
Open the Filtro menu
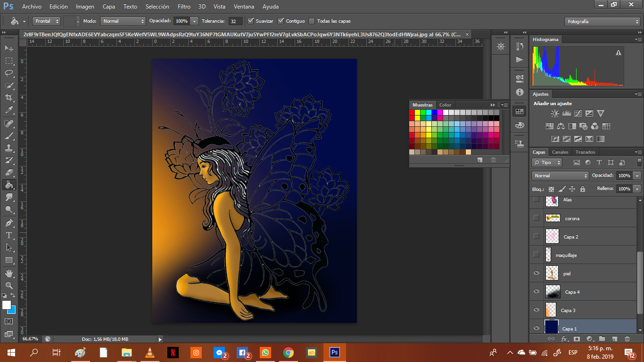coord(184,7)
